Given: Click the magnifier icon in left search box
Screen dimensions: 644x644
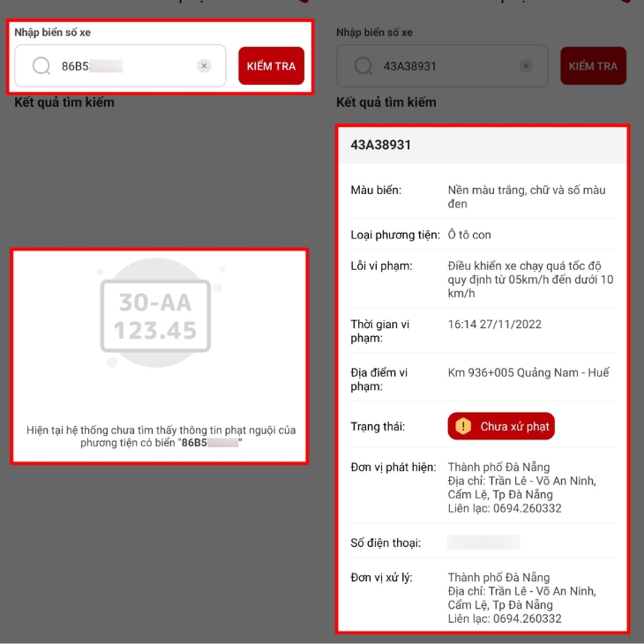Looking at the screenshot, I should point(41,66).
